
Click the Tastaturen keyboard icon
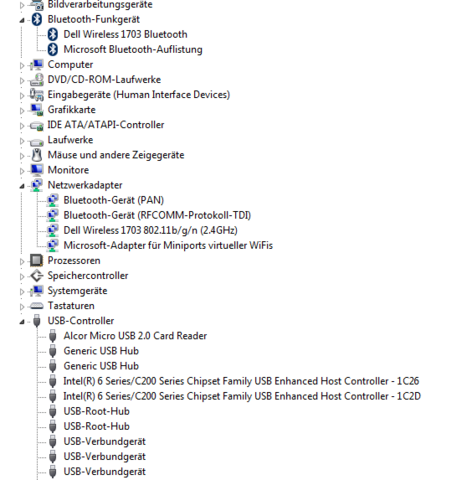pos(37,306)
